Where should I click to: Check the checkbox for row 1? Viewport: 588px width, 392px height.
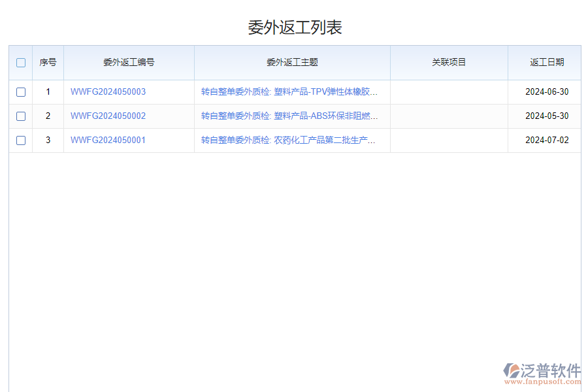pos(20,91)
